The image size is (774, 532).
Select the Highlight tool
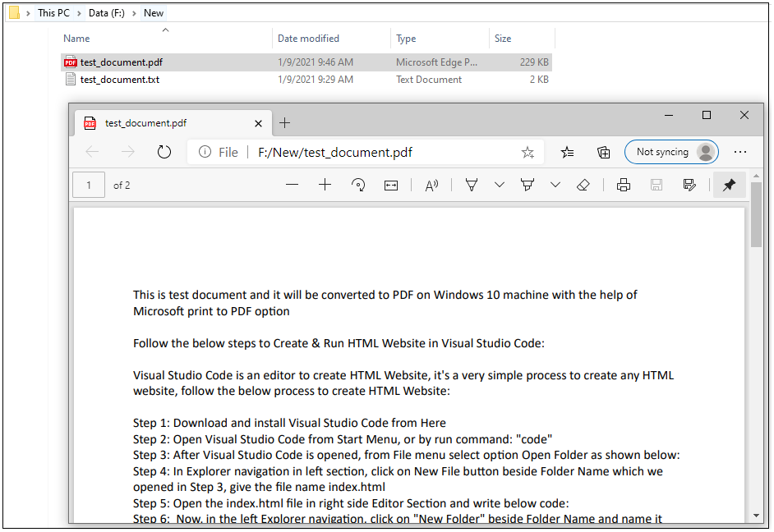[x=528, y=185]
